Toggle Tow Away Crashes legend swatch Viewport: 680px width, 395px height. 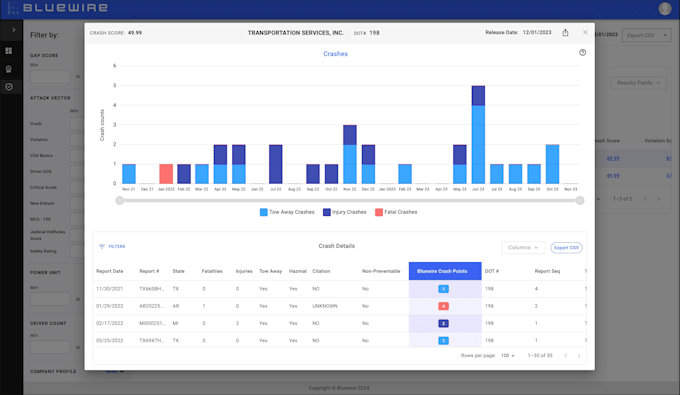(263, 212)
